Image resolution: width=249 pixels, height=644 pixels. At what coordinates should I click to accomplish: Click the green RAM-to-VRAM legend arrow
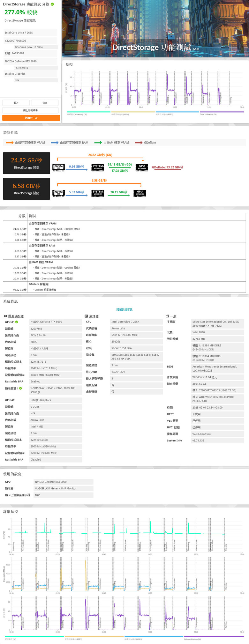[x=98, y=143]
